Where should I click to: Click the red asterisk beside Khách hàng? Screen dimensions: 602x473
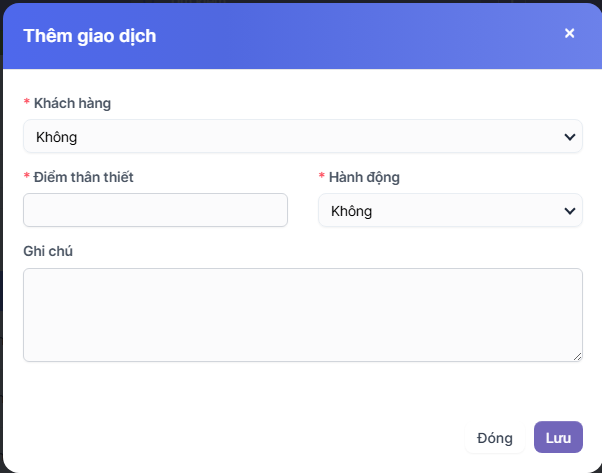(26, 104)
